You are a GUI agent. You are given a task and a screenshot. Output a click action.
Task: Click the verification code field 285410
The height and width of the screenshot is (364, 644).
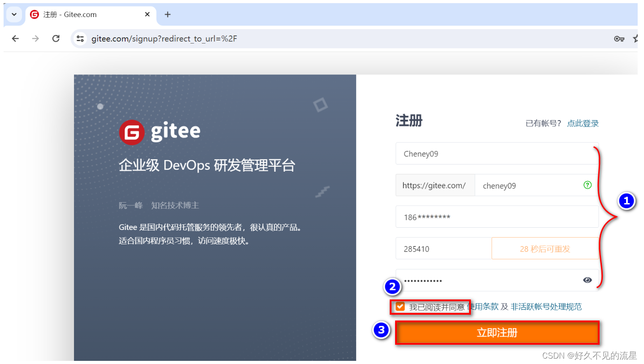(444, 249)
